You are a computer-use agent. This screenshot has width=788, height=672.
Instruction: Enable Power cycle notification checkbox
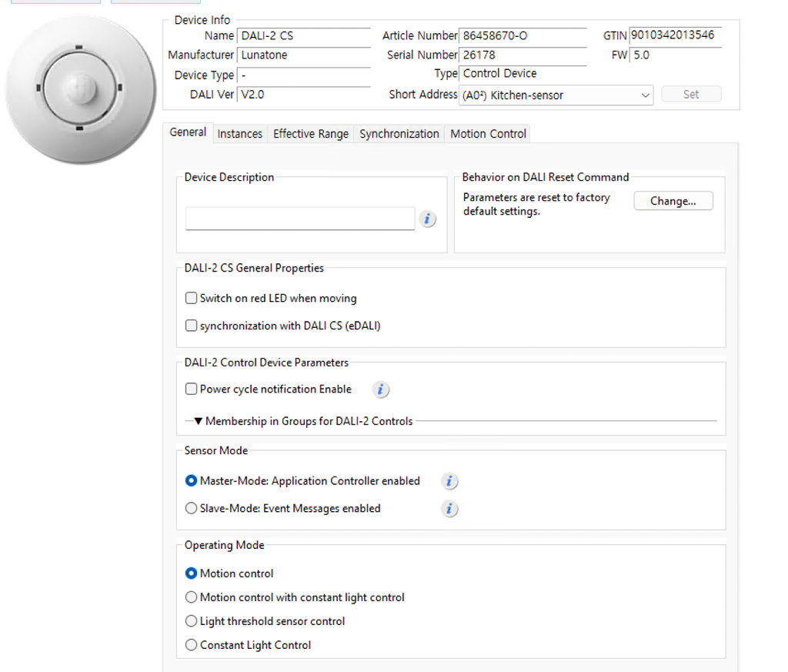(x=192, y=389)
